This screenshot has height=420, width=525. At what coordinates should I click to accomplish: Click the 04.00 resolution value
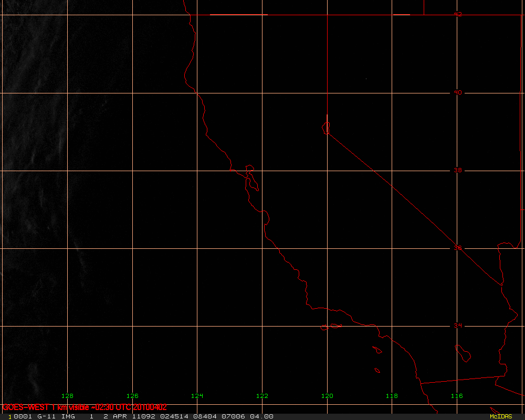click(261, 416)
